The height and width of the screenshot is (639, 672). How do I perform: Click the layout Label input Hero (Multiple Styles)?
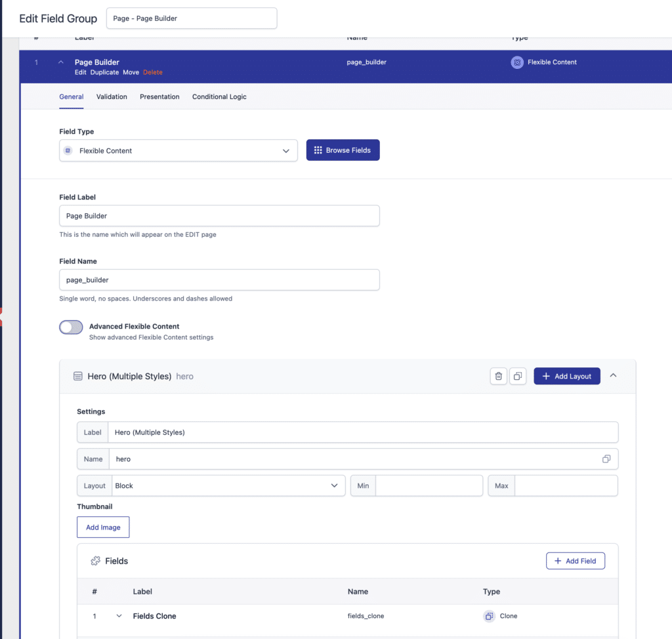coord(362,432)
